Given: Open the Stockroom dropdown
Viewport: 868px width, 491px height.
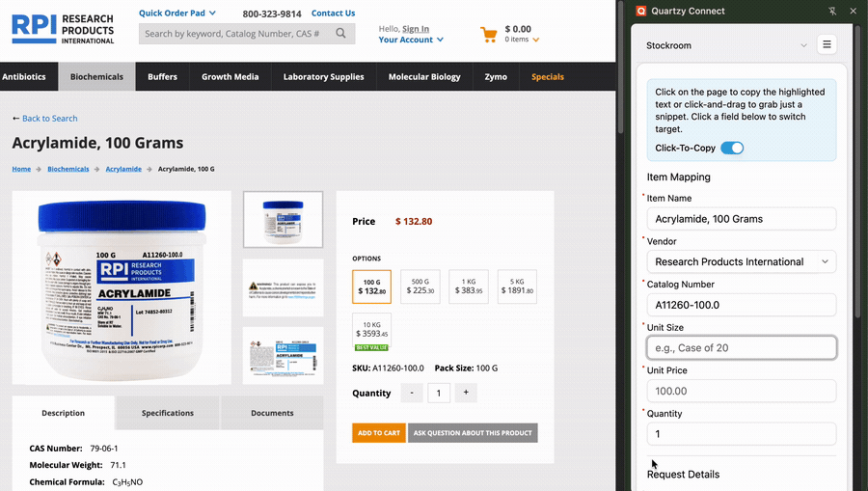Looking at the screenshot, I should click(726, 45).
